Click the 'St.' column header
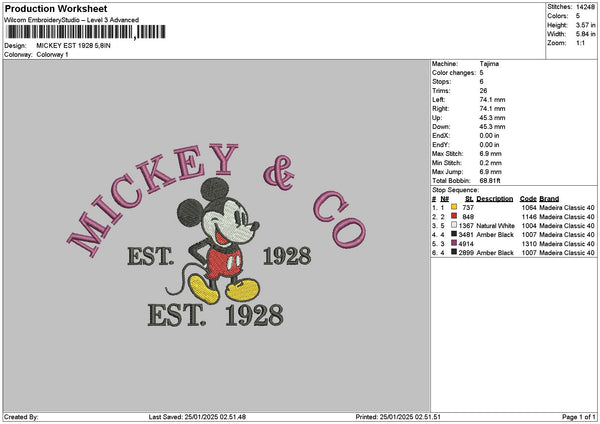 click(470, 199)
